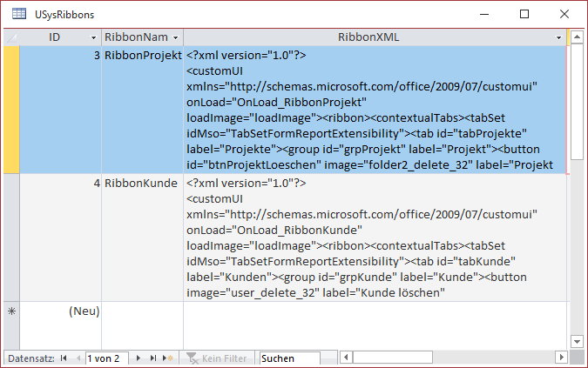Maximize the USysRibbons window
The height and width of the screenshot is (368, 588).
coord(524,14)
